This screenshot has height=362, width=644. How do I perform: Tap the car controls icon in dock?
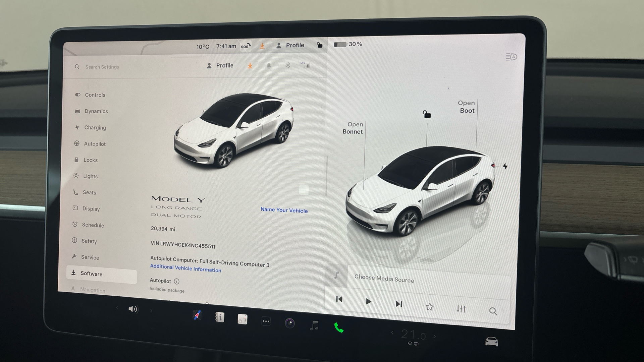pos(491,342)
